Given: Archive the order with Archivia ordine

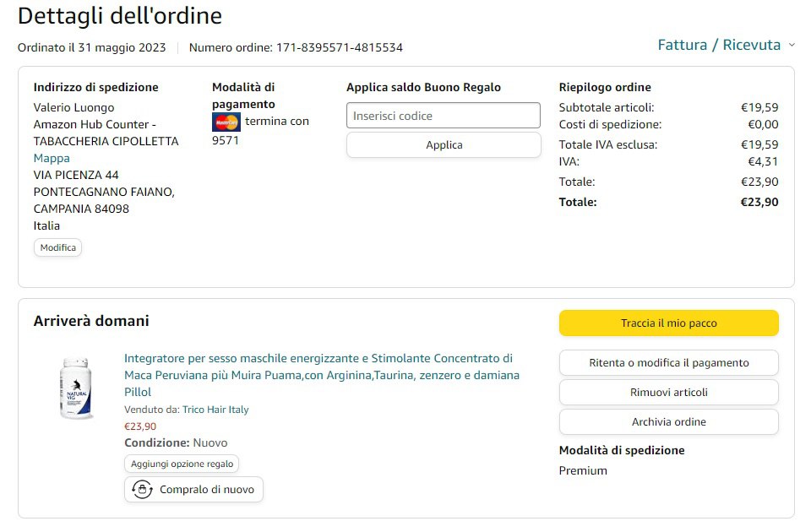Looking at the screenshot, I should pyautogui.click(x=668, y=422).
